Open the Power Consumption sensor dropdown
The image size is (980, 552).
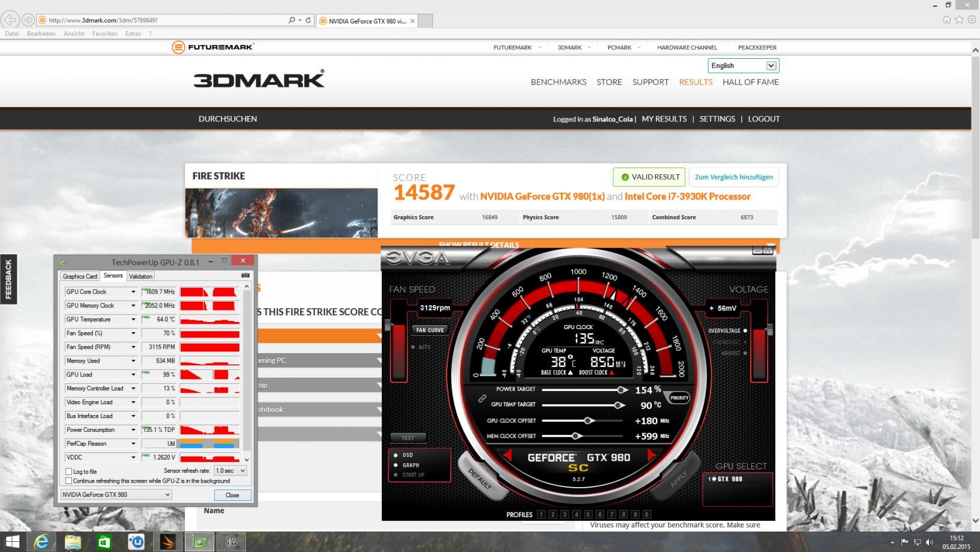[133, 430]
